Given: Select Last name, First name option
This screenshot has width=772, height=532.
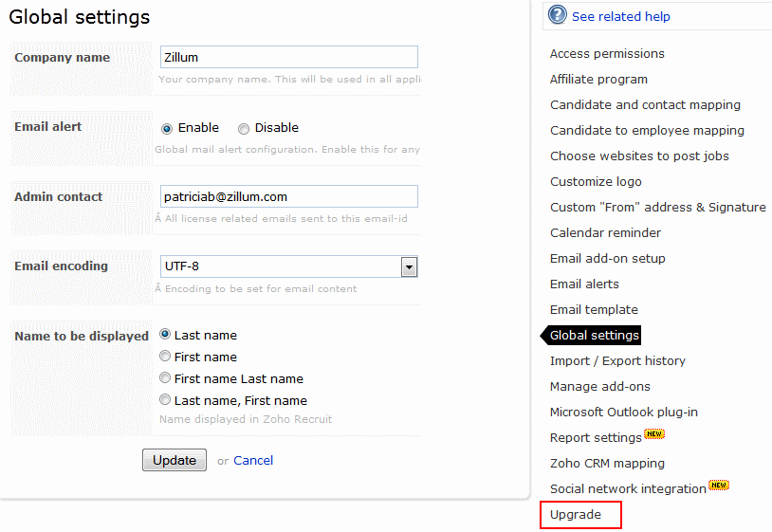Looking at the screenshot, I should (165, 399).
